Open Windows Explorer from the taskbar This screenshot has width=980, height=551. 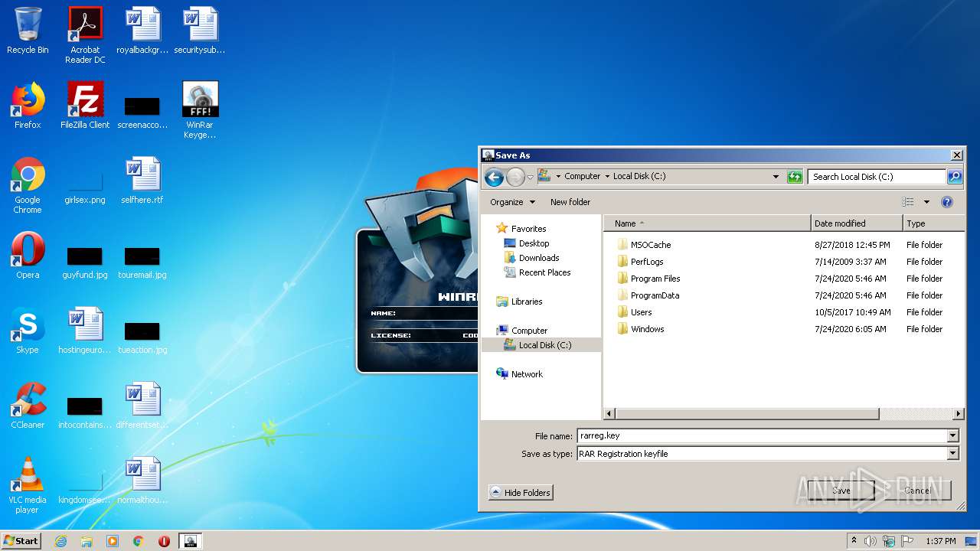pos(87,541)
